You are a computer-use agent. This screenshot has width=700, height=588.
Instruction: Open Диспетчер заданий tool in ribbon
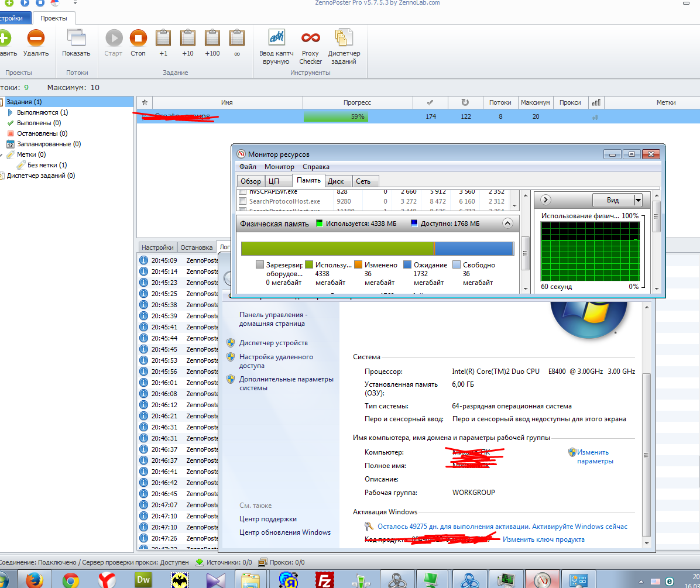(344, 47)
